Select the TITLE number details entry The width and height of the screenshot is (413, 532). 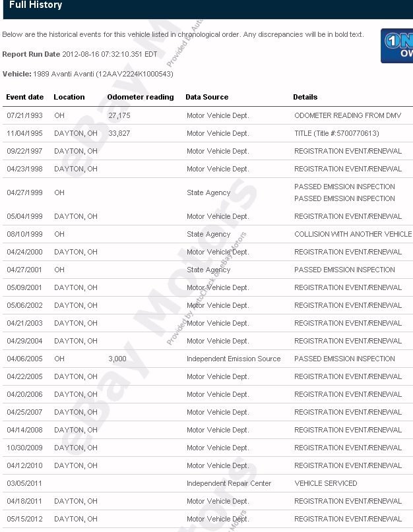[336, 133]
